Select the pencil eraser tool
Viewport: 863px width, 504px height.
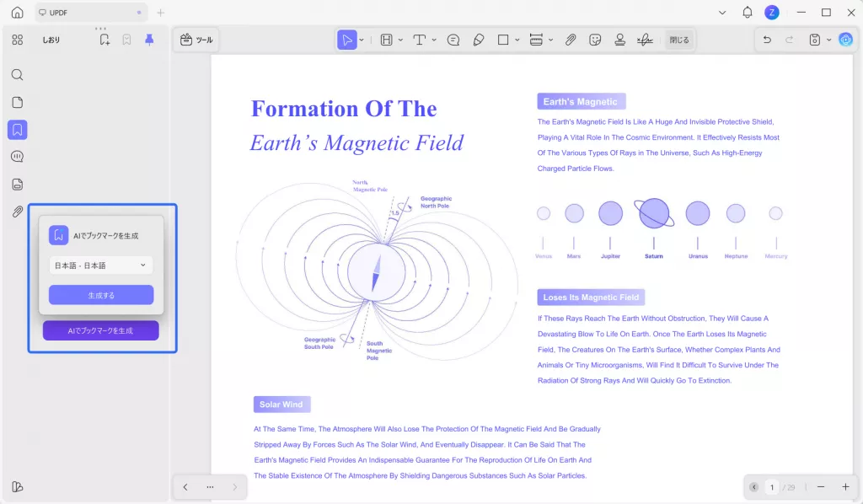click(479, 40)
